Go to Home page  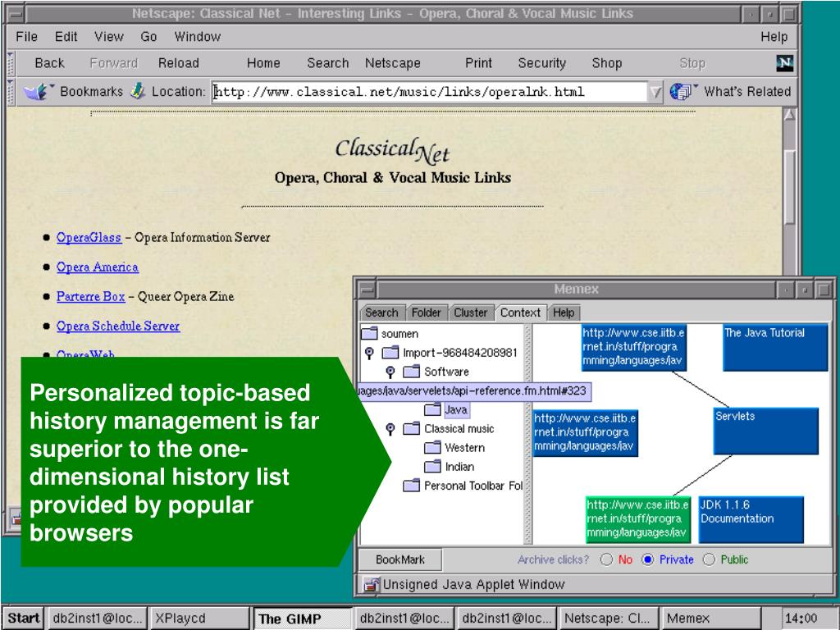click(x=263, y=63)
